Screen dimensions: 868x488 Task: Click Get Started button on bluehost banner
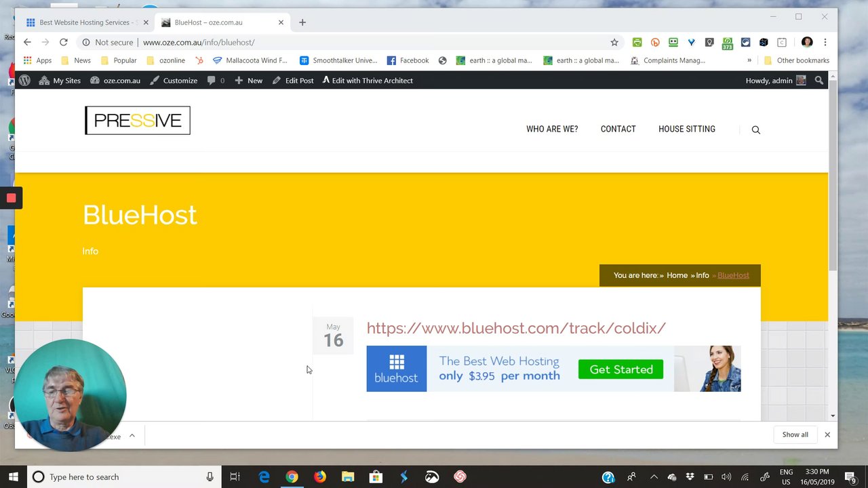tap(620, 369)
